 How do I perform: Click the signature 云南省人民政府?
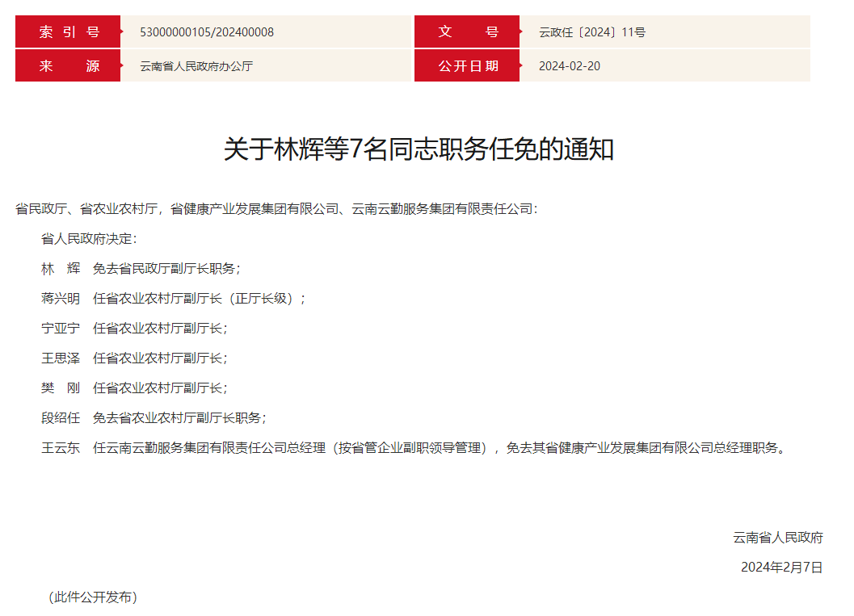coord(778,538)
